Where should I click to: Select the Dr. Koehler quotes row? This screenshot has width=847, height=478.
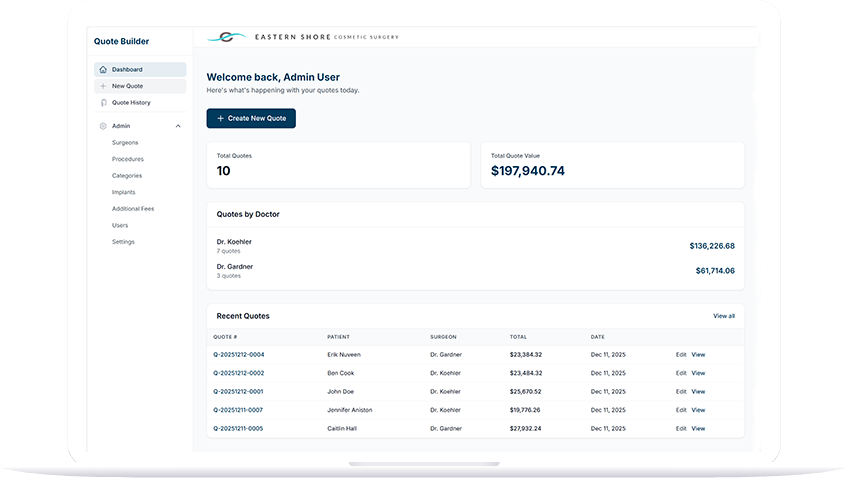click(x=475, y=245)
